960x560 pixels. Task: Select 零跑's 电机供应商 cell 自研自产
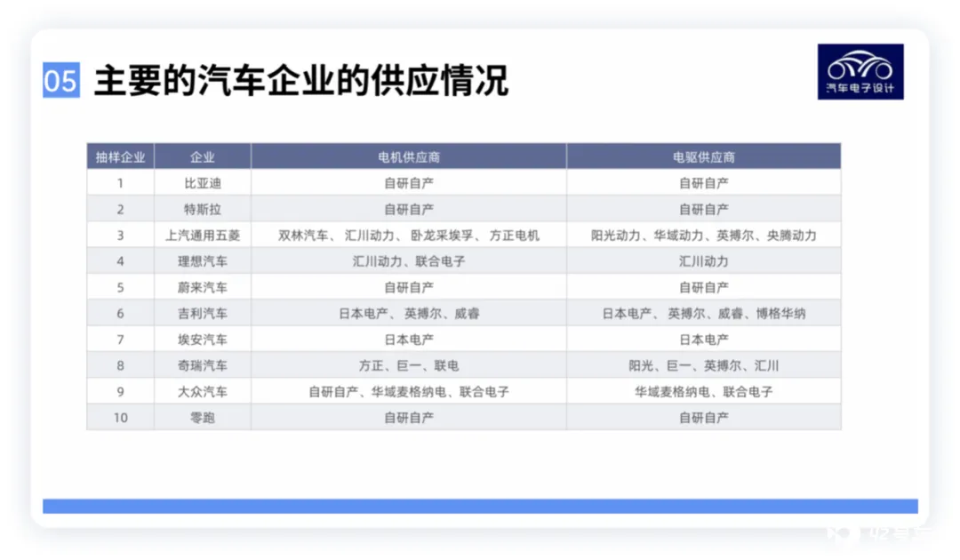coord(409,418)
